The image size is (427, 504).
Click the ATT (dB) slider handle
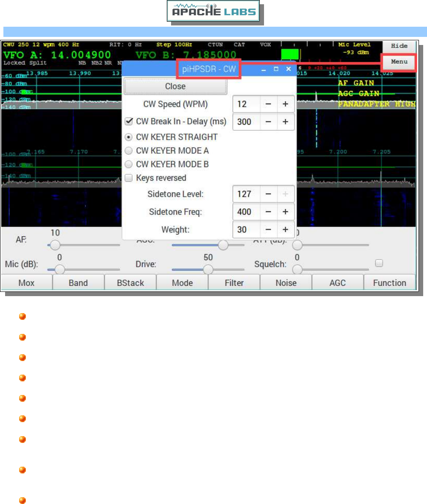point(298,245)
